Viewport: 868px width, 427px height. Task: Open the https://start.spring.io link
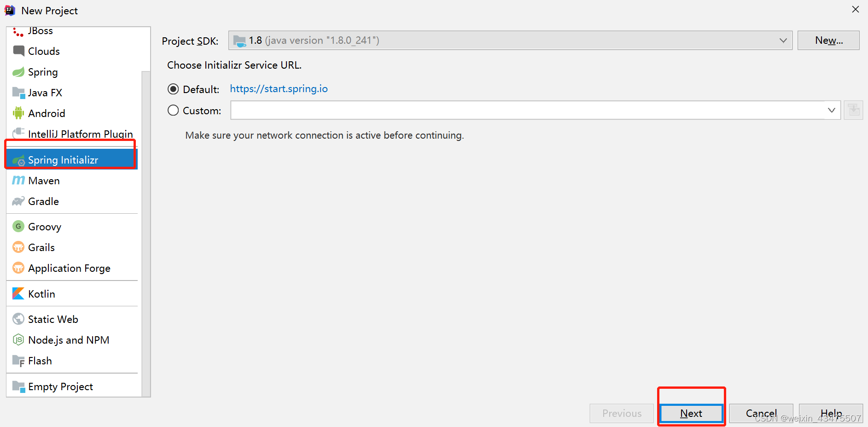pos(279,88)
